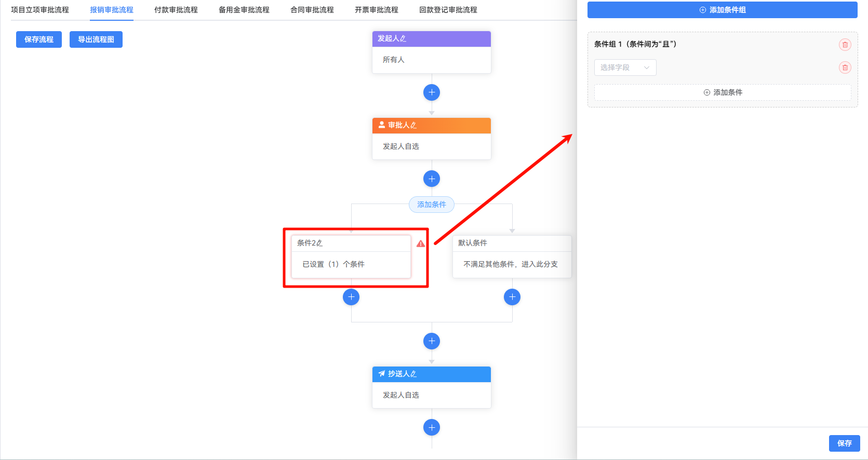Click plus icon below 发起人 node
Image resolution: width=868 pixels, height=460 pixels.
coord(432,92)
